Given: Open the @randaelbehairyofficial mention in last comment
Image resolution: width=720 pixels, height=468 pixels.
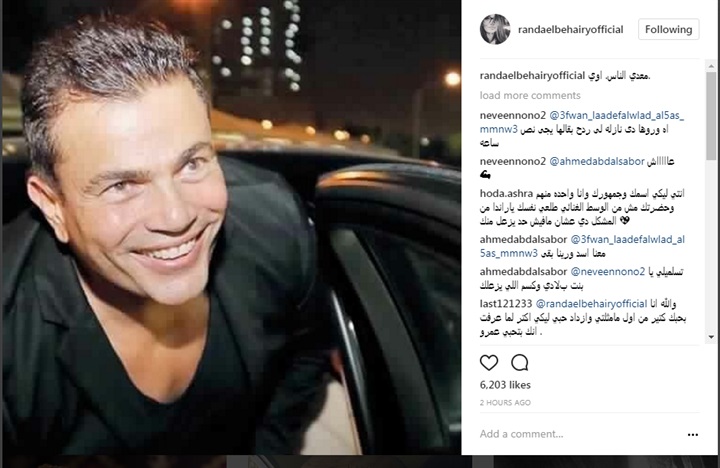Looking at the screenshot, I should point(591,304).
